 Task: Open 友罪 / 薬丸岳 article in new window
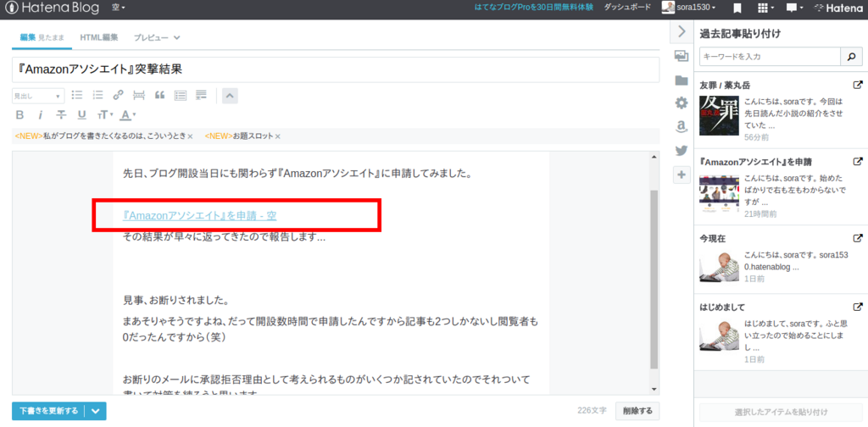pyautogui.click(x=858, y=86)
